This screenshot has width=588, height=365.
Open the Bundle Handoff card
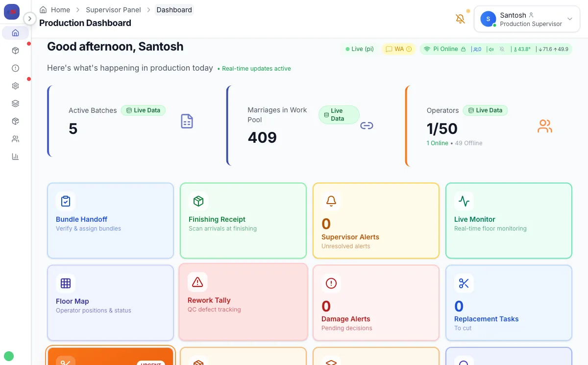click(110, 221)
